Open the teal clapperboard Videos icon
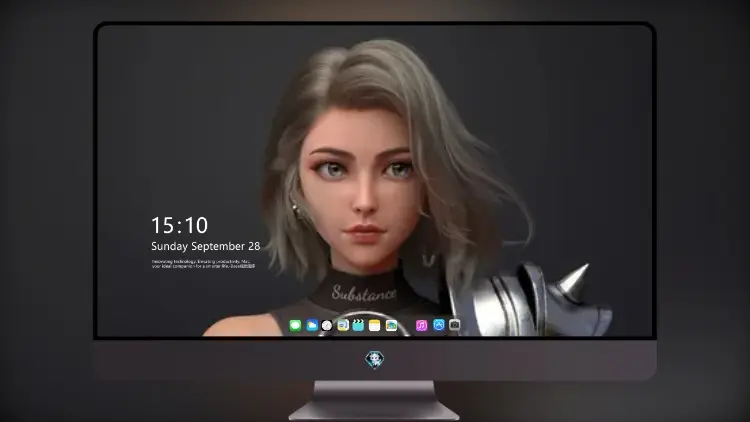The width and height of the screenshot is (750, 422). pos(358,326)
